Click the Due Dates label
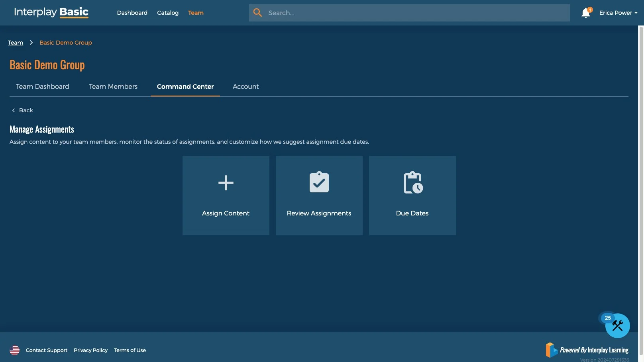This screenshot has width=644, height=362. coord(412,213)
